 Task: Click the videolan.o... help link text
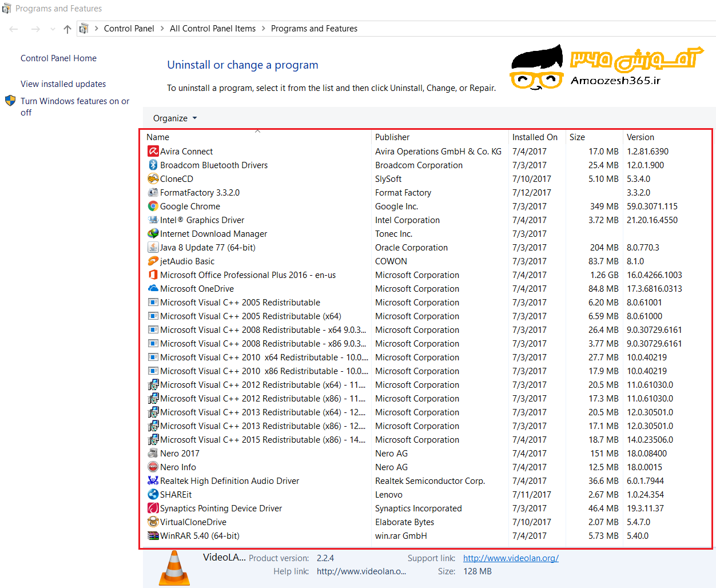[x=361, y=571]
